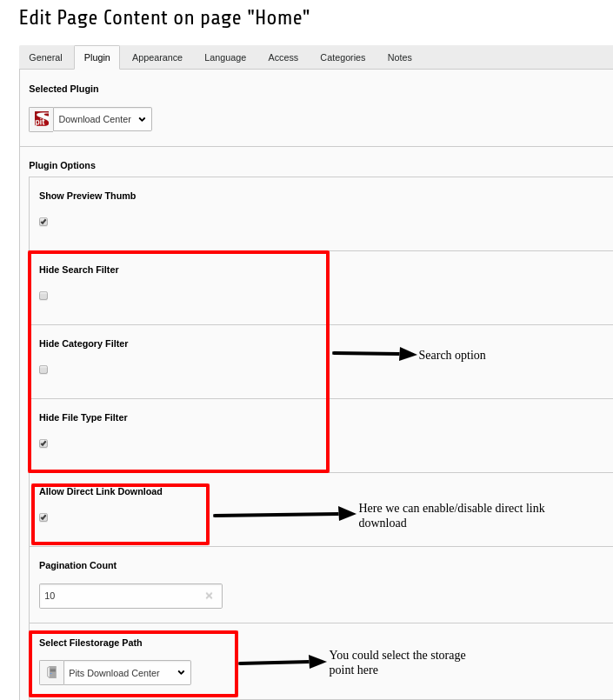Open the Pits Download Center dropdown
Image resolution: width=613 pixels, height=700 pixels.
pyautogui.click(x=127, y=673)
